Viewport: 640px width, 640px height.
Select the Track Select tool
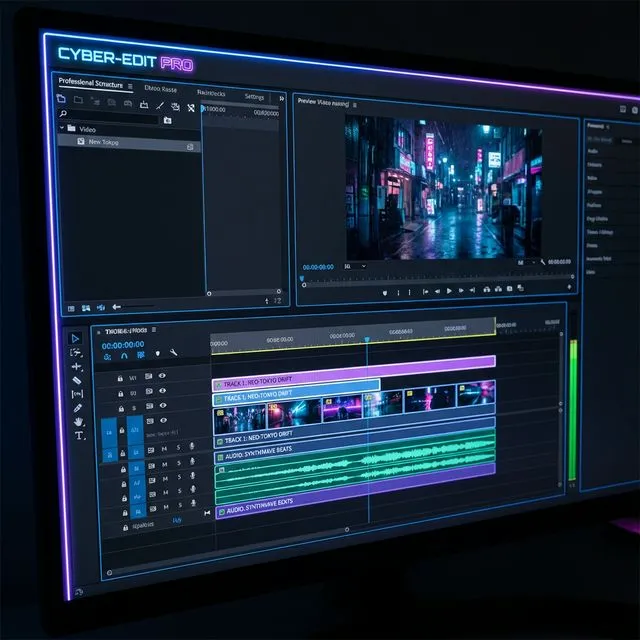76,352
